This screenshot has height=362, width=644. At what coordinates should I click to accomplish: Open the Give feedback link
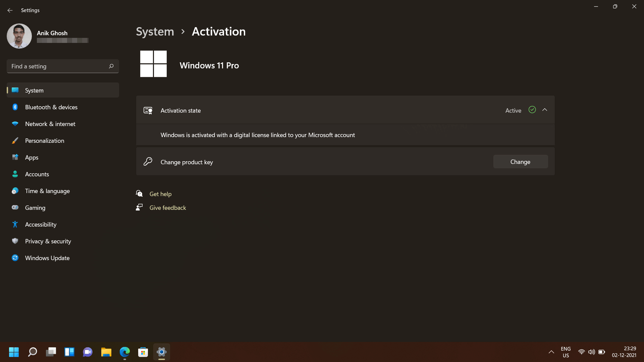[168, 208]
